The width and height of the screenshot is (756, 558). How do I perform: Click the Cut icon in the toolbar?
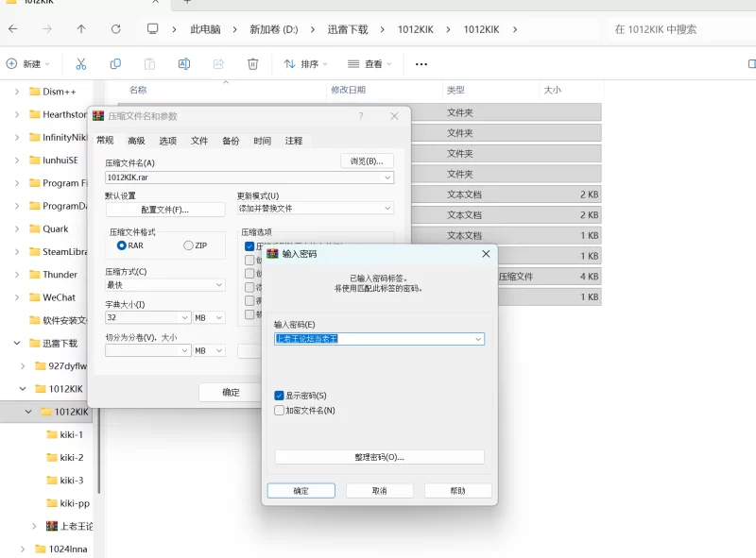[x=81, y=63]
